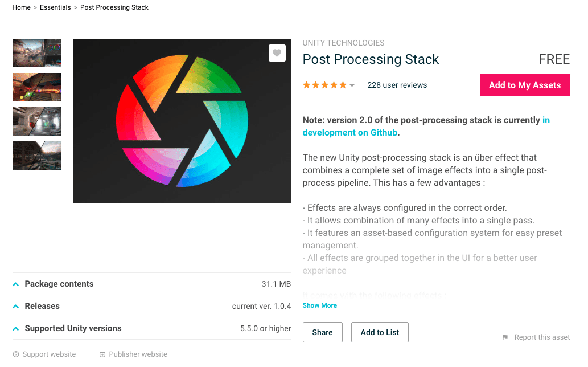Click the Add to List button
588x367 pixels.
(x=380, y=332)
